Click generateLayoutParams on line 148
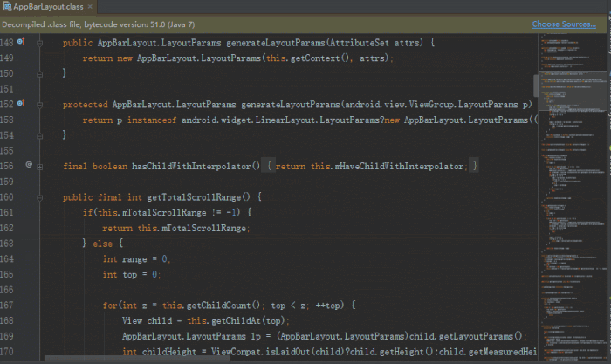Image resolution: width=611 pixels, height=364 pixels. (275, 43)
